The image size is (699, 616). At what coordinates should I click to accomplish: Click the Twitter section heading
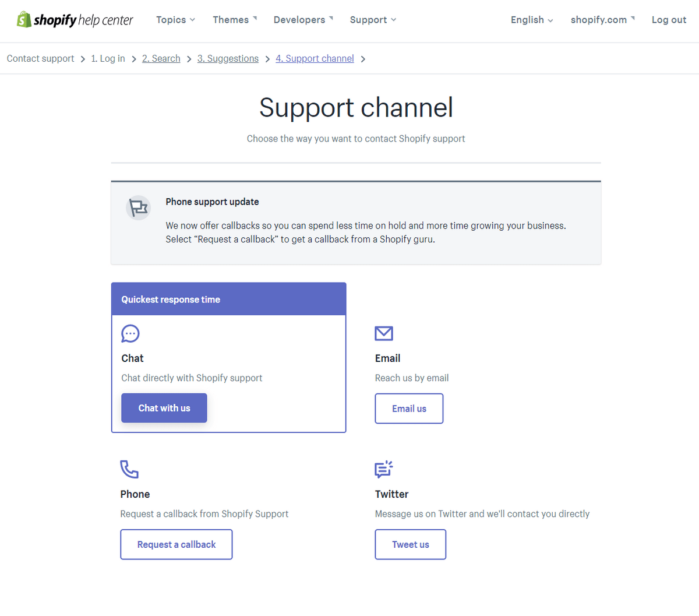point(391,494)
